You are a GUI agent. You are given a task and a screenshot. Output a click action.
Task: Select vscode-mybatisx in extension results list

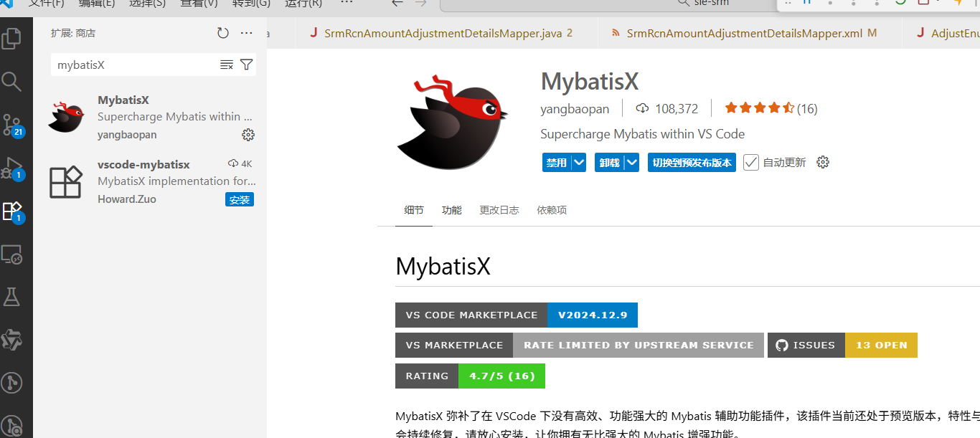(150, 182)
